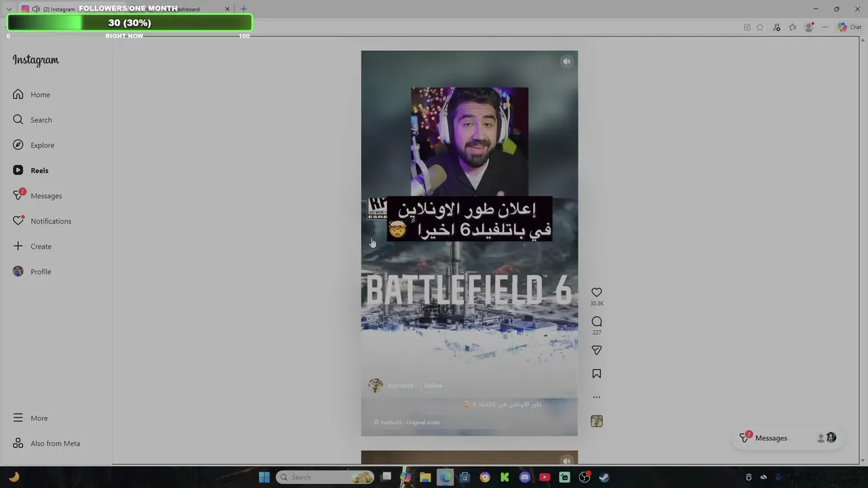Image resolution: width=868 pixels, height=488 pixels.
Task: Click the taskbar Search box
Action: (325, 477)
